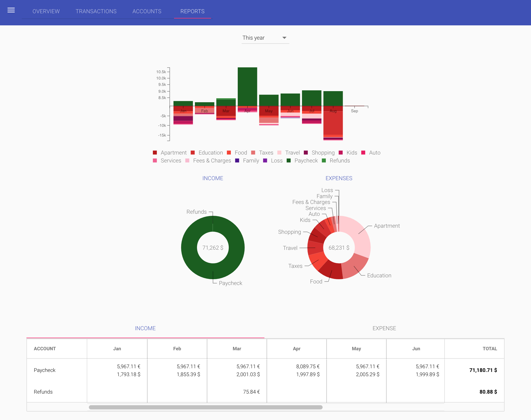Go to the OVERVIEW tab
The height and width of the screenshot is (420, 531).
(x=46, y=11)
